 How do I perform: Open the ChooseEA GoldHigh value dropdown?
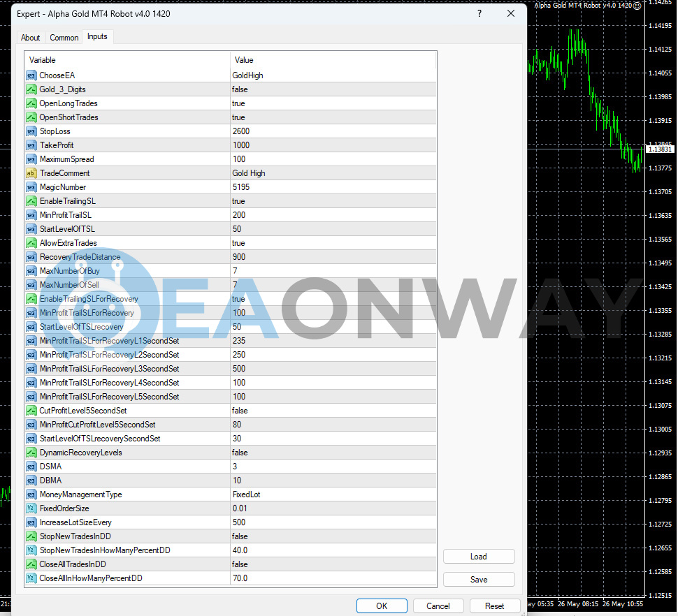pos(333,75)
